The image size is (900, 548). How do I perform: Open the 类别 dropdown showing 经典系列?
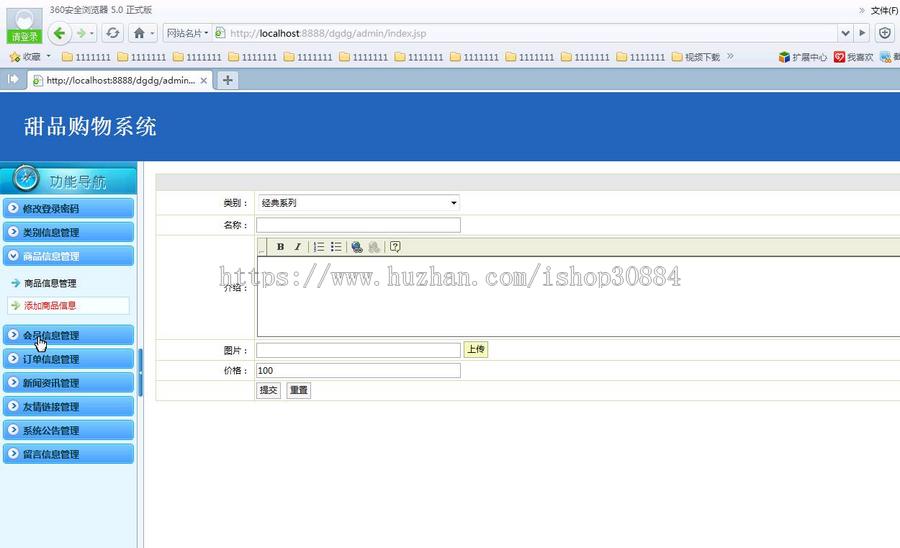click(358, 203)
